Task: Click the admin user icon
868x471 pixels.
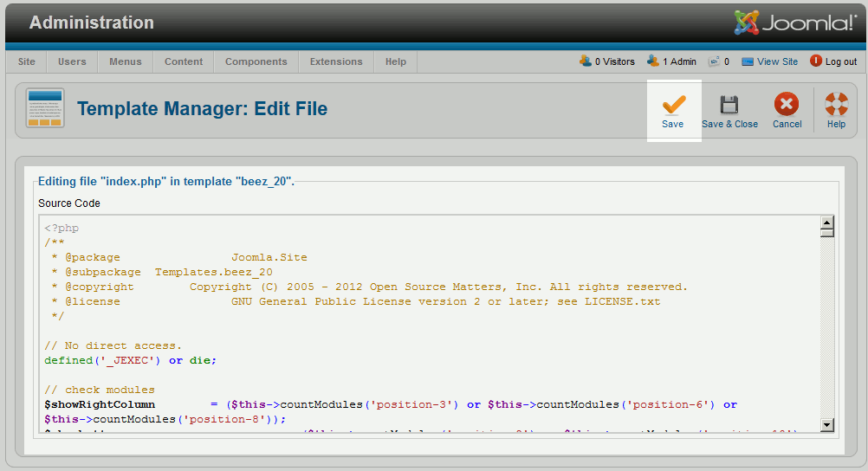Action: [653, 61]
